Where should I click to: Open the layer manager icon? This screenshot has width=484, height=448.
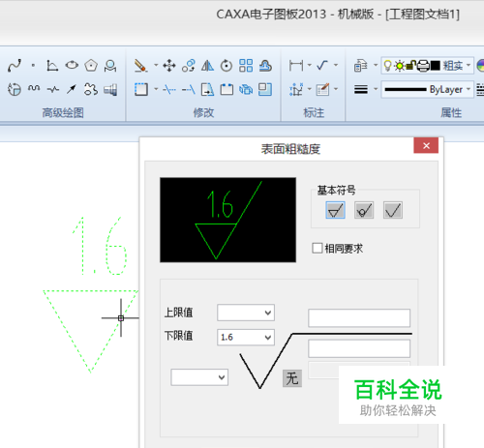(360, 66)
